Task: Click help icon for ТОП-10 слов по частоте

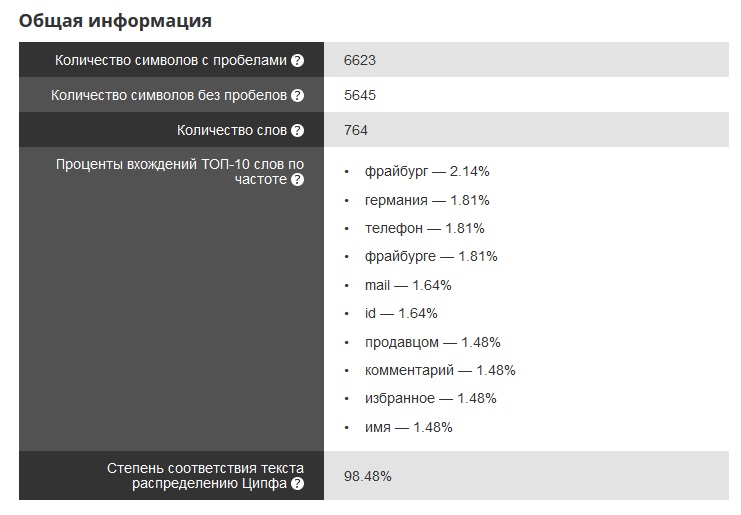Action: [x=297, y=180]
